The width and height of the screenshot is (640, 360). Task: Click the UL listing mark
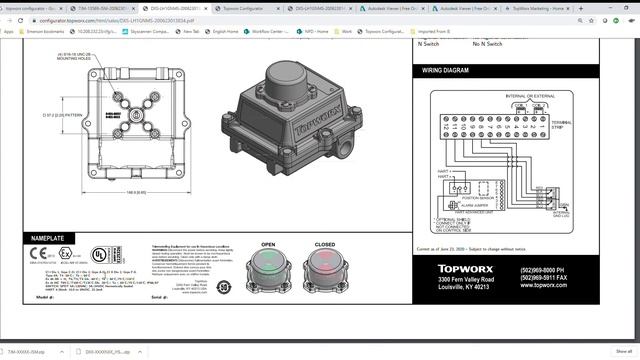click(99, 255)
